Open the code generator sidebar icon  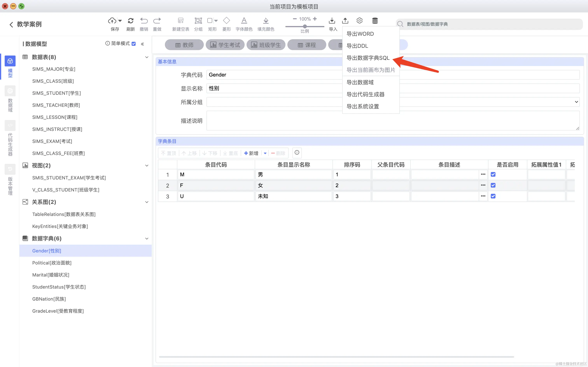(x=10, y=125)
